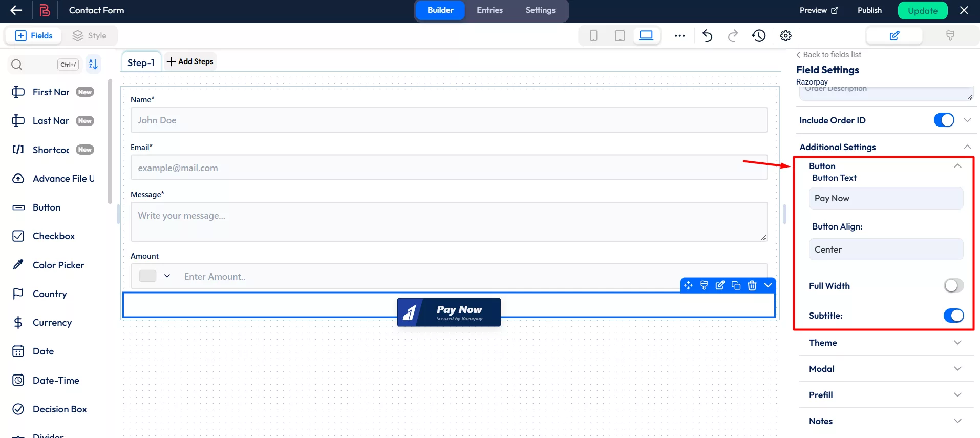This screenshot has width=980, height=438.
Task: Open the Button Align dropdown
Action: coord(885,249)
